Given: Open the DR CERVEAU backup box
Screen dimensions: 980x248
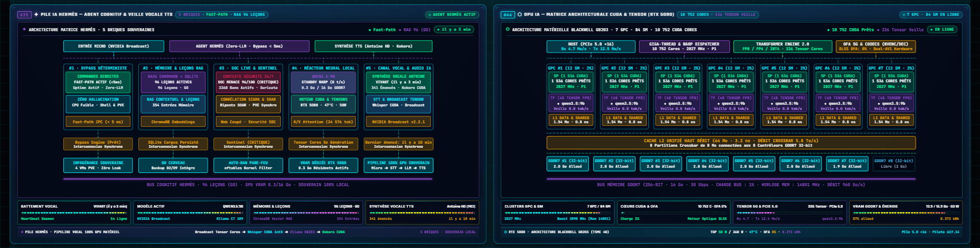Looking at the screenshot, I should (173, 165).
